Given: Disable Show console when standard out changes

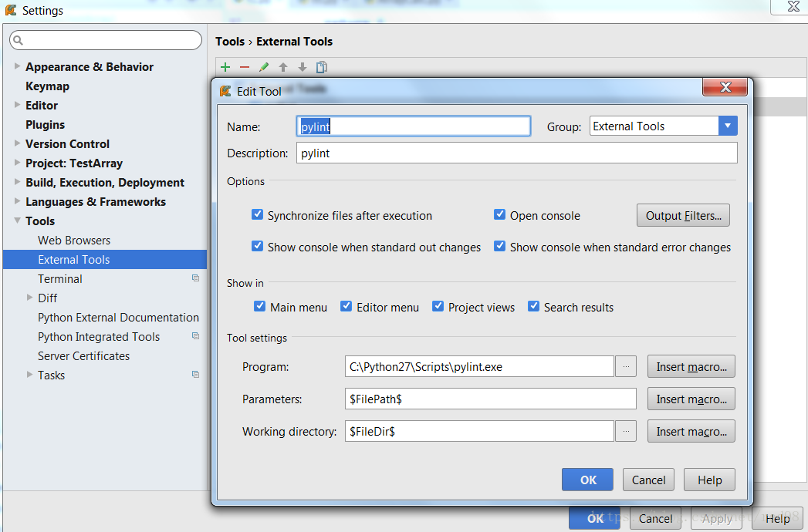Looking at the screenshot, I should tap(257, 246).
